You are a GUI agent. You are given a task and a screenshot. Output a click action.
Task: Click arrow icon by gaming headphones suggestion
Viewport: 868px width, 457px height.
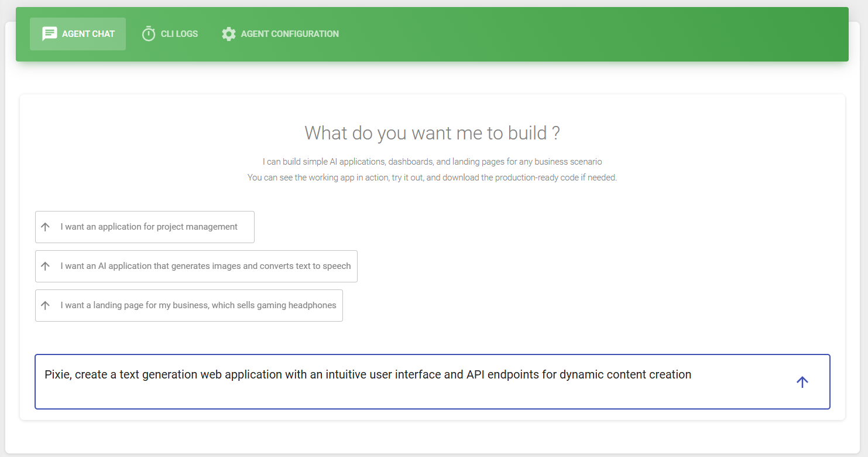(x=46, y=305)
